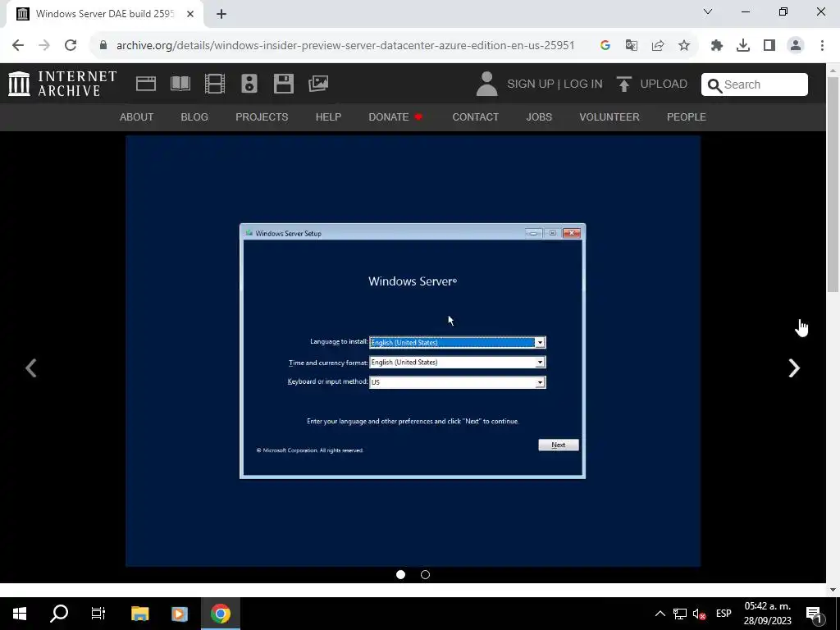
Task: Open HELP in the navigation bar
Action: [x=328, y=116]
